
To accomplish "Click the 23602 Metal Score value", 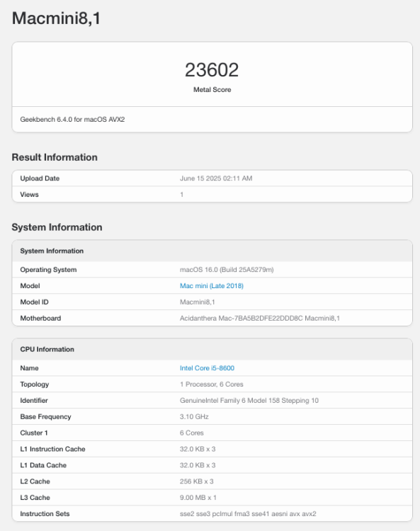I will click(212, 70).
